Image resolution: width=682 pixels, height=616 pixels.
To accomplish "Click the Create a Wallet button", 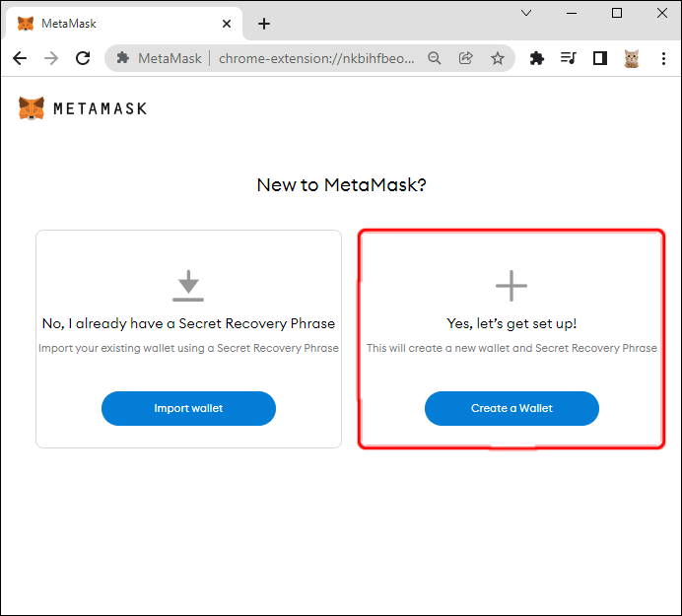I will (x=511, y=408).
